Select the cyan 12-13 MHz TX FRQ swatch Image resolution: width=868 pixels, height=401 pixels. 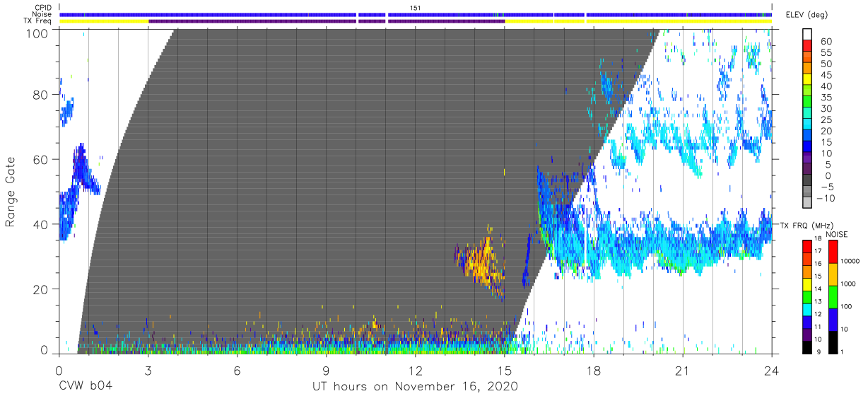pyautogui.click(x=808, y=309)
